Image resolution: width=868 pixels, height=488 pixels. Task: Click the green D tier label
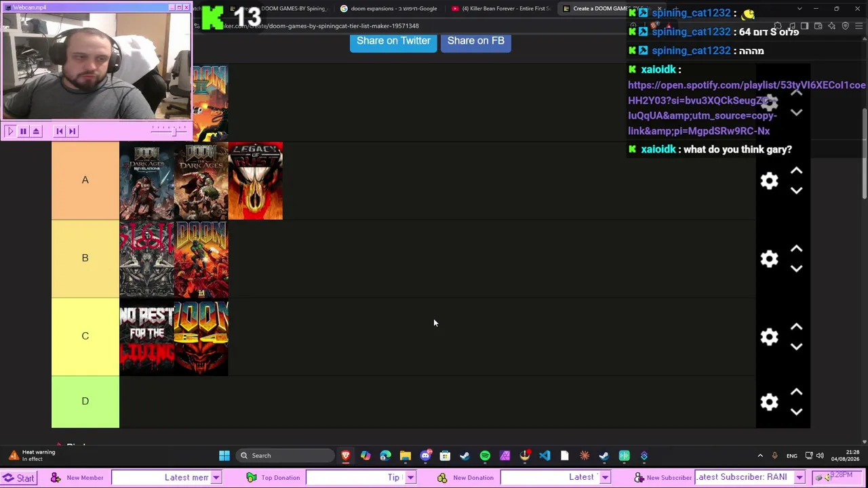click(85, 402)
